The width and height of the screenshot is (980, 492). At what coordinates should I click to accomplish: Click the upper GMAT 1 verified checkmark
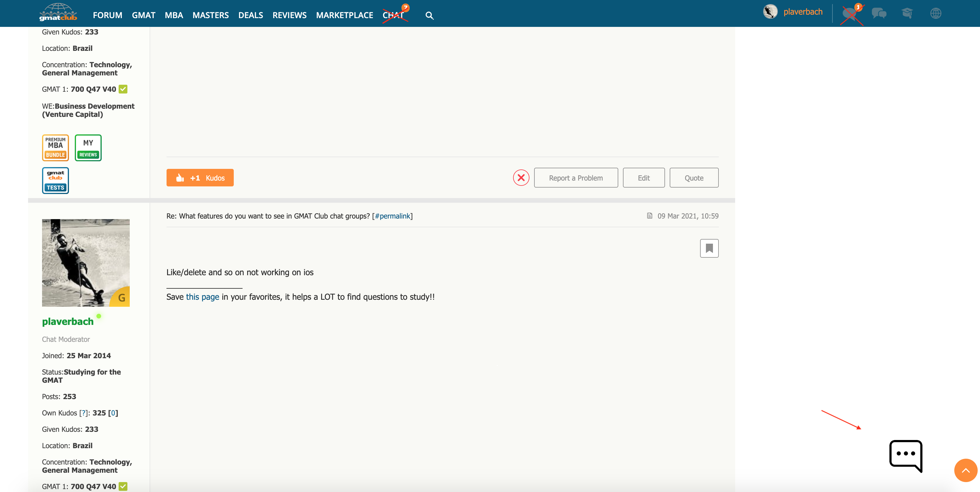point(123,89)
